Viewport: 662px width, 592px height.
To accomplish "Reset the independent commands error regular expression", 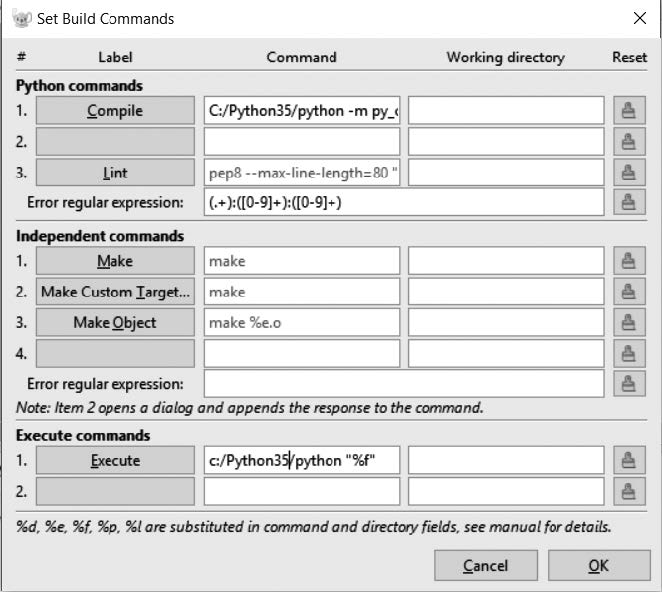I will pos(629,383).
